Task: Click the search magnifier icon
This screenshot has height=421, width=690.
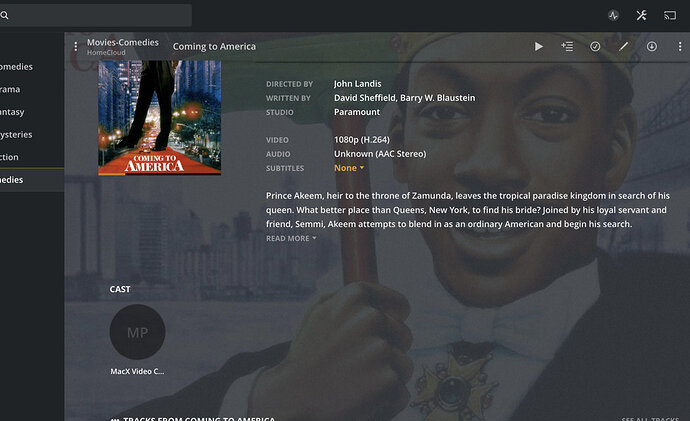Action: coord(4,15)
